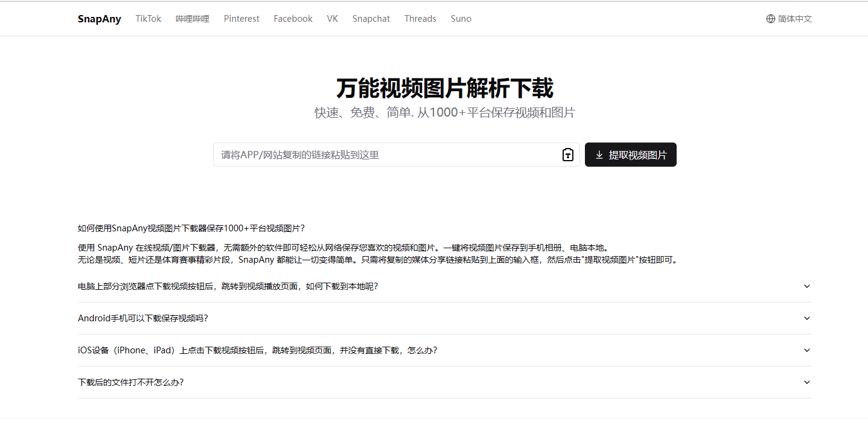The height and width of the screenshot is (430, 868).
Task: Click the paste clipboard icon in input
Action: [567, 155]
